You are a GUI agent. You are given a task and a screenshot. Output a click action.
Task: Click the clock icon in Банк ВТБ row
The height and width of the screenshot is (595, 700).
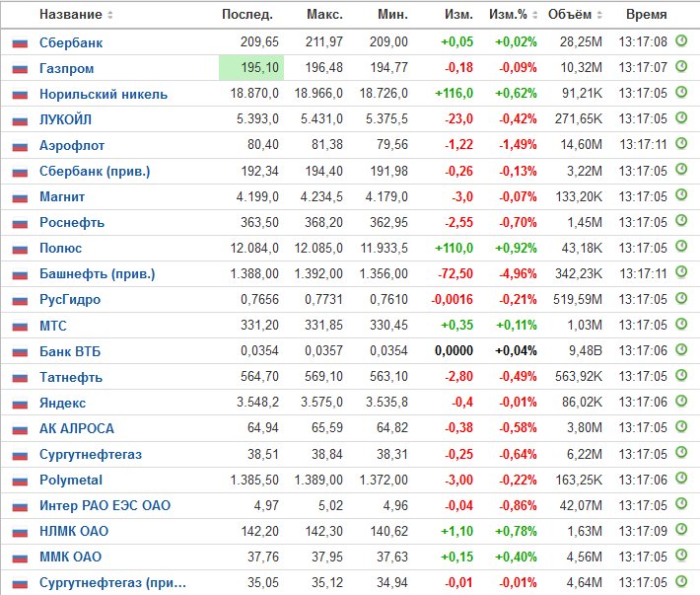click(681, 349)
